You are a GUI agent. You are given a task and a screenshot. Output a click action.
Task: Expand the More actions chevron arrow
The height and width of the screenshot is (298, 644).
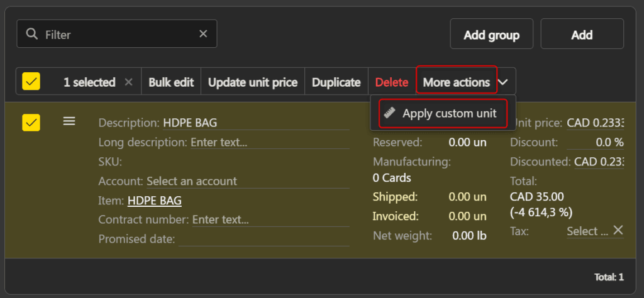click(502, 82)
